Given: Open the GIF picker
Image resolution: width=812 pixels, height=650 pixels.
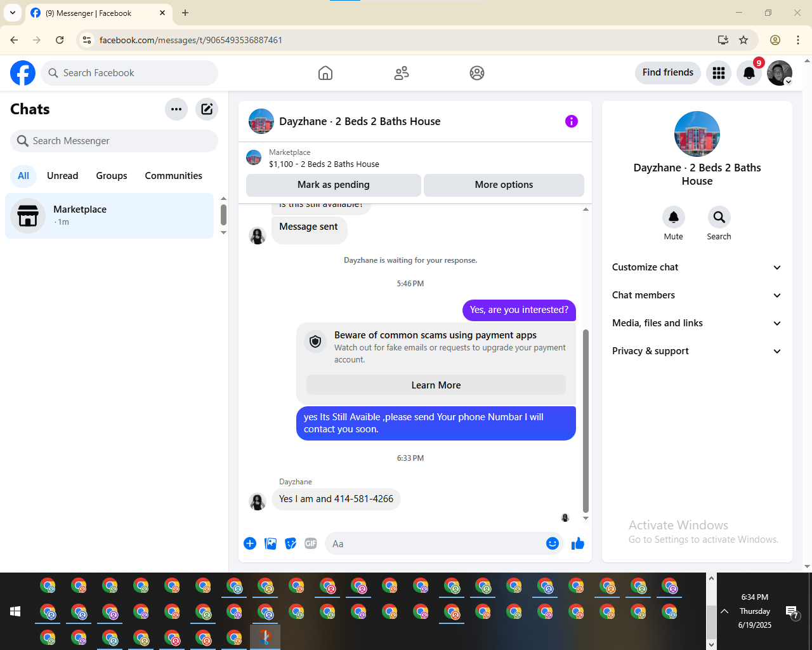Looking at the screenshot, I should pos(311,543).
